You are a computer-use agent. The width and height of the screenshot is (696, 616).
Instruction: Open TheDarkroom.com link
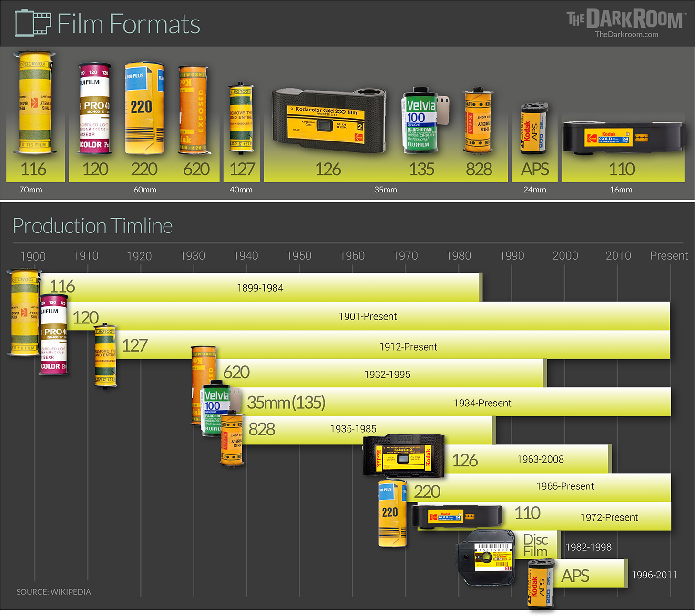(626, 34)
